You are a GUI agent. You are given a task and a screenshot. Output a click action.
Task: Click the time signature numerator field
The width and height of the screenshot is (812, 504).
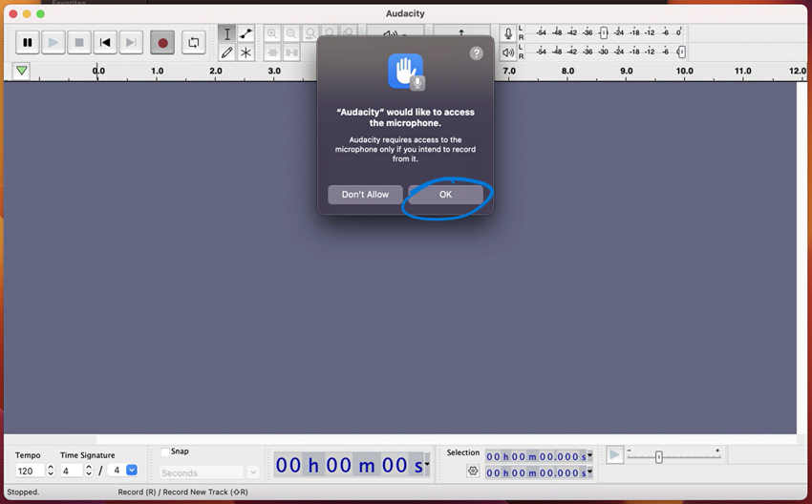pos(72,471)
